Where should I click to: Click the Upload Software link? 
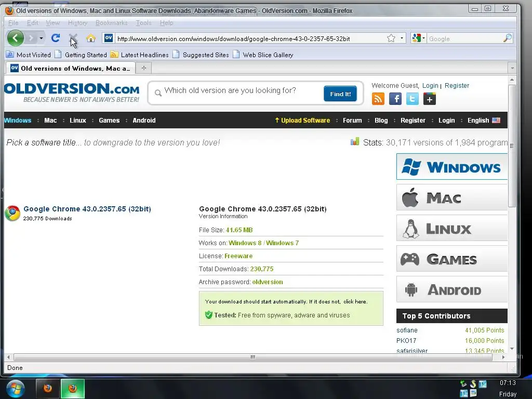(x=302, y=121)
